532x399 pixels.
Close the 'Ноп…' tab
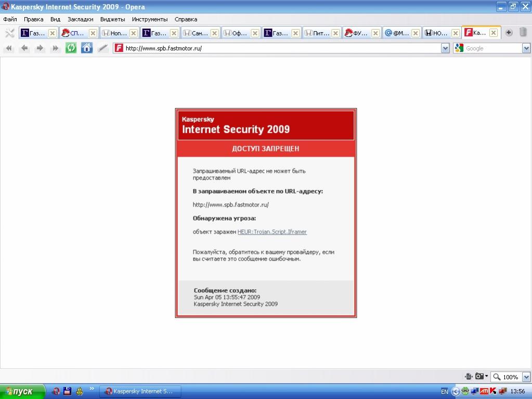coord(134,33)
